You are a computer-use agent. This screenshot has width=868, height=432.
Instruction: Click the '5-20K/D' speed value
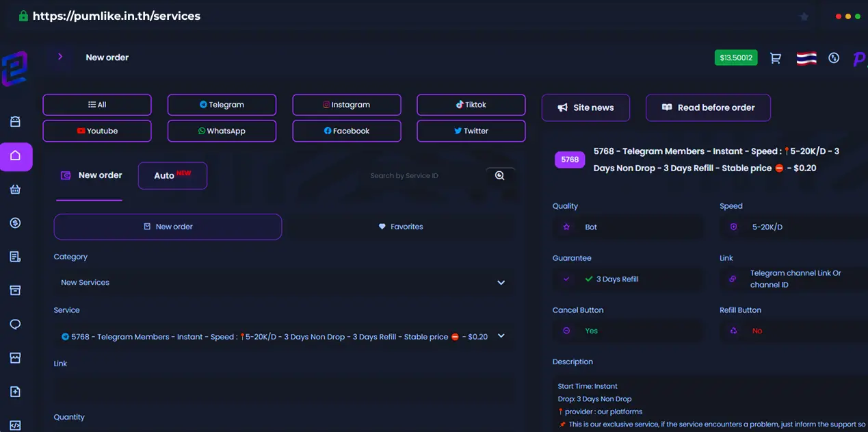tap(767, 227)
